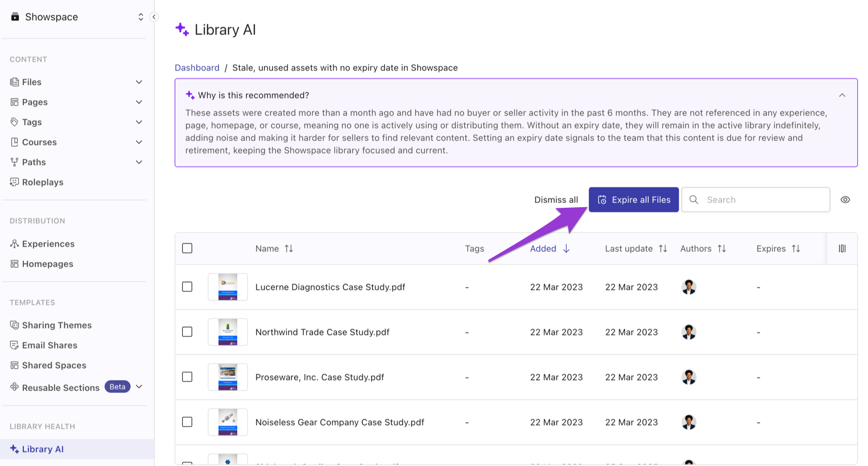The image size is (868, 466).
Task: Follow the Dashboard breadcrumb link
Action: (197, 68)
